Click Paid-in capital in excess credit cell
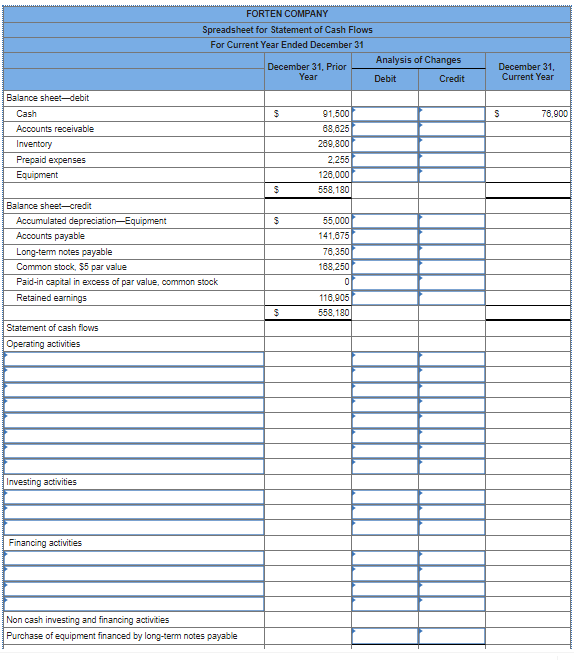The width and height of the screenshot is (574, 660). pyautogui.click(x=452, y=282)
